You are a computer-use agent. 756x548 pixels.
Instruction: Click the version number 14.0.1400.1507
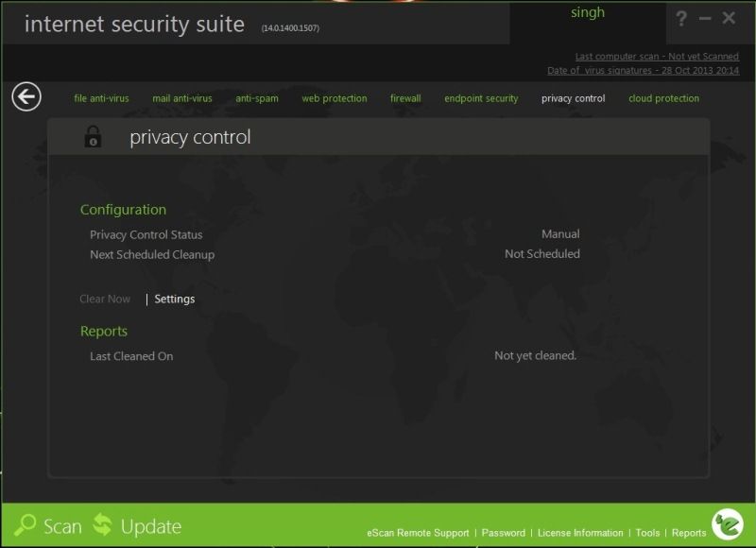tap(290, 28)
